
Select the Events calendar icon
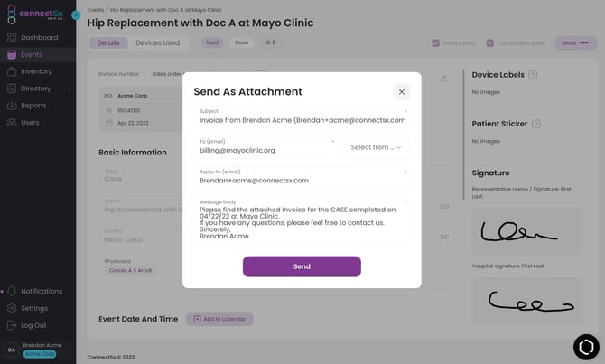point(12,54)
